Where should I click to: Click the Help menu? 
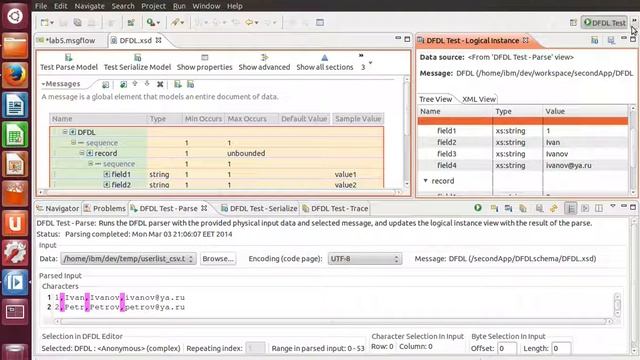[x=235, y=6]
